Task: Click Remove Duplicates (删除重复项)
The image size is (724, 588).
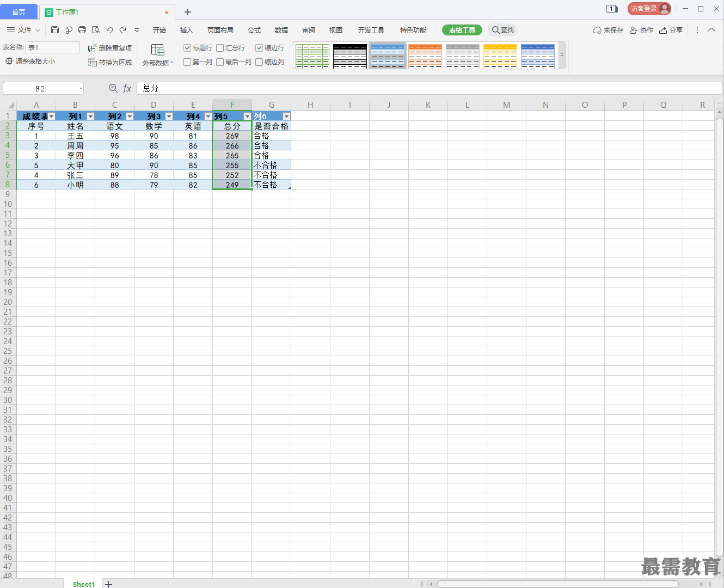Action: (110, 48)
